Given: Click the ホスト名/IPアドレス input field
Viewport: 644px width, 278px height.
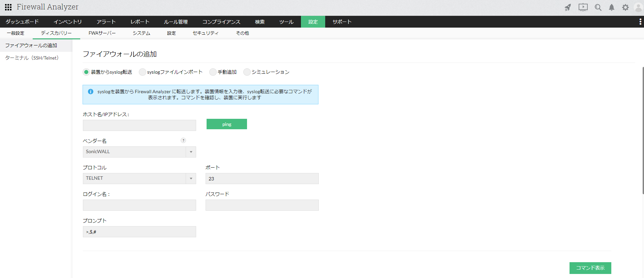Looking at the screenshot, I should 139,125.
